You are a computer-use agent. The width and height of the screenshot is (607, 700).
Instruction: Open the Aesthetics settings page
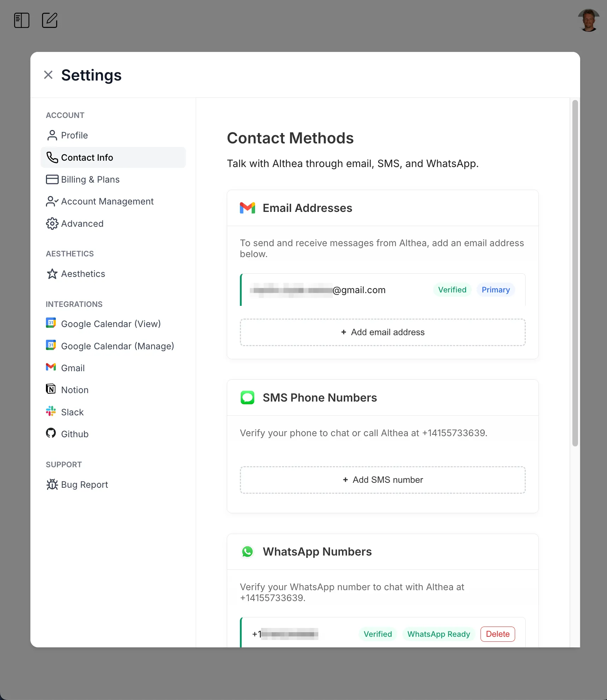coord(113,274)
